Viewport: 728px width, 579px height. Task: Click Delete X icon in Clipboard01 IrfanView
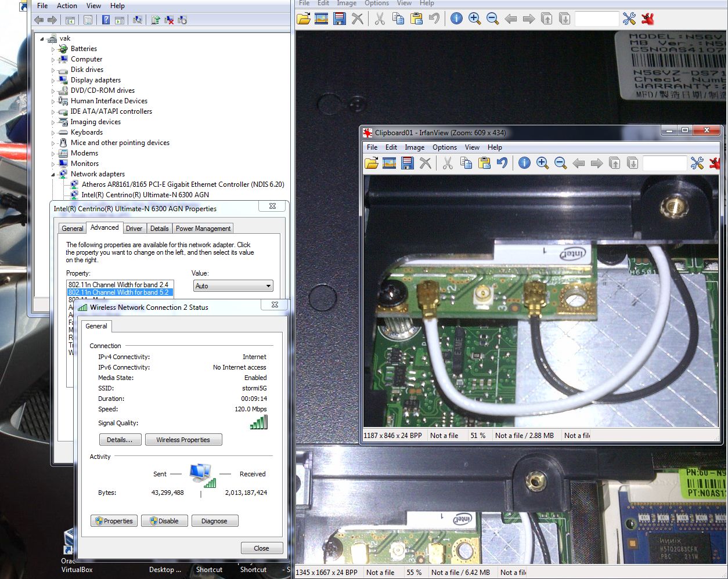[x=426, y=163]
